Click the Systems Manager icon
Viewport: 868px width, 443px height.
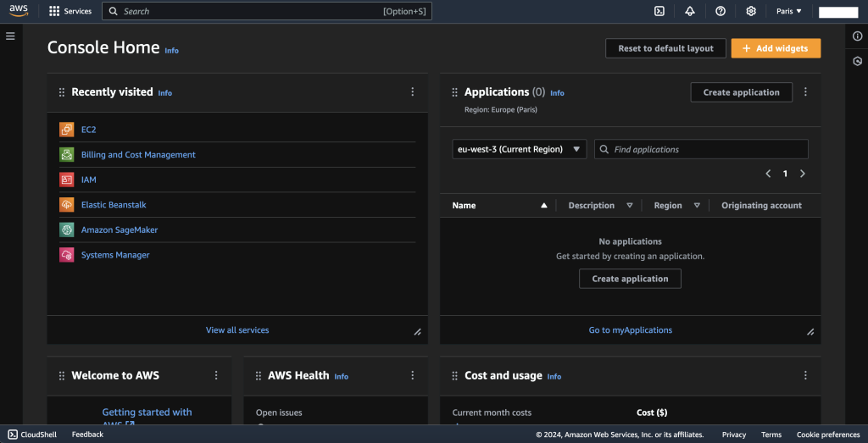tap(66, 255)
